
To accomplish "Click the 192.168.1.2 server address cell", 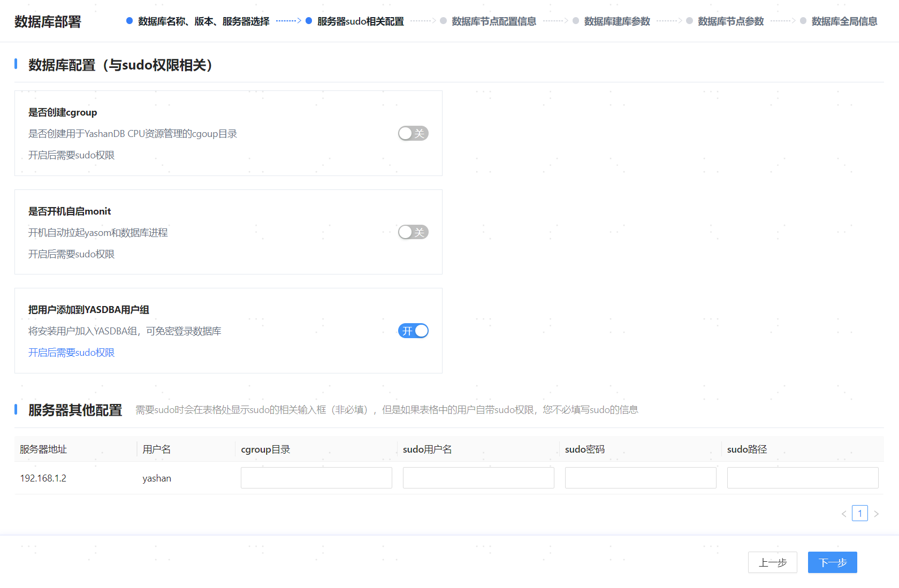I will (x=43, y=478).
